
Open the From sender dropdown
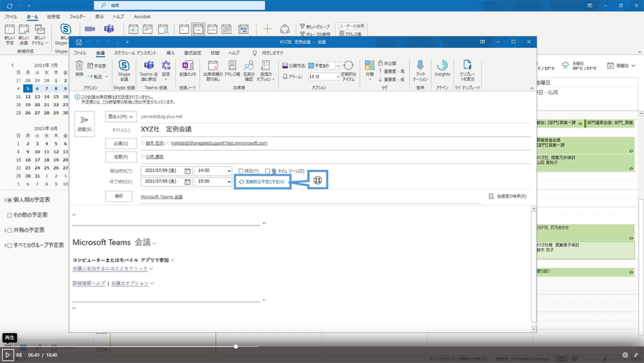[x=121, y=117]
